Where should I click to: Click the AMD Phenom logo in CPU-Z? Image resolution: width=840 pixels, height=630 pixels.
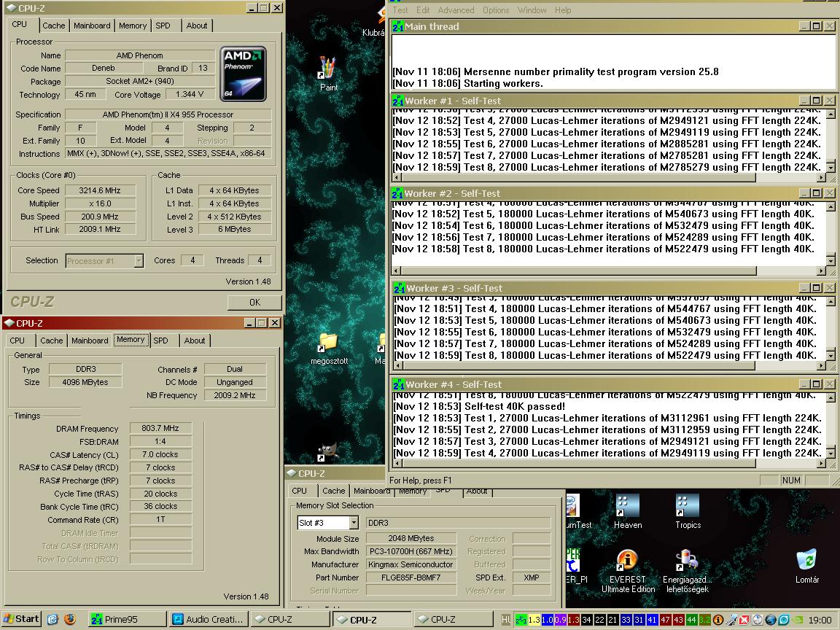(x=244, y=74)
